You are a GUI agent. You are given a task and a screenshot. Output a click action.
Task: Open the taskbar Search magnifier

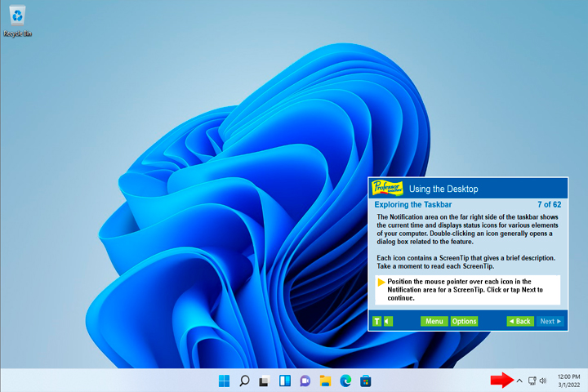point(244,381)
